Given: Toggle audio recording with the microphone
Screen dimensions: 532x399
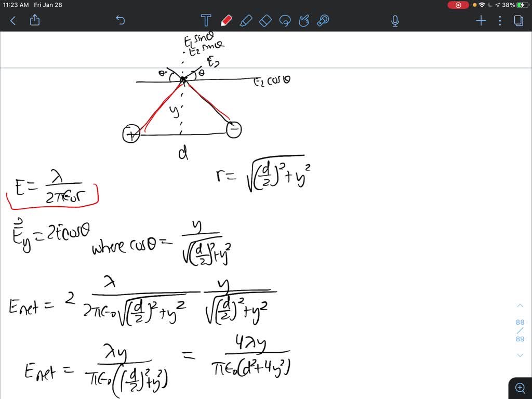Looking at the screenshot, I should (x=395, y=21).
